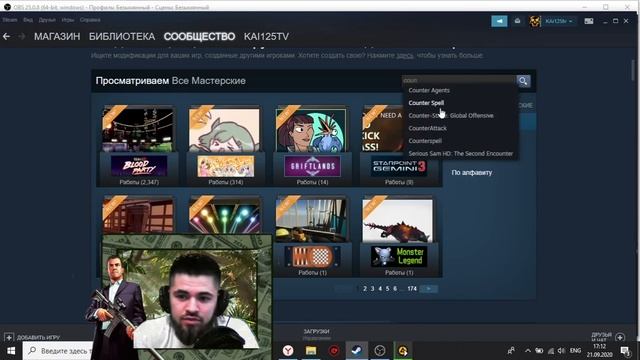
Task: Click the workshop search input field
Action: [x=459, y=80]
